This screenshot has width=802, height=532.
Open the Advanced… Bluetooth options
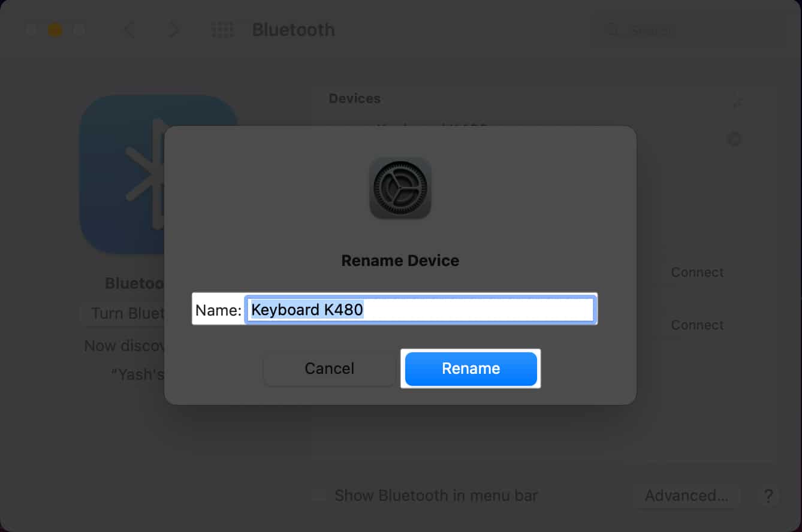tap(686, 496)
